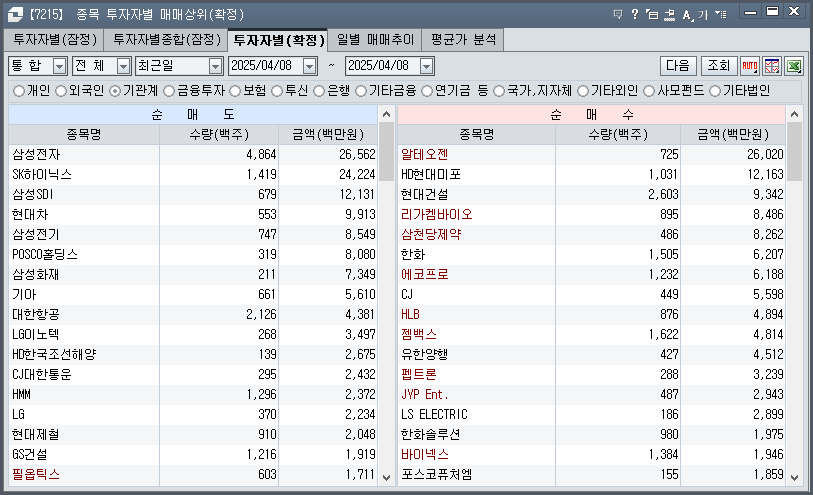Export data with the Excel icon
Image resolution: width=813 pixels, height=495 pixels.
click(794, 66)
